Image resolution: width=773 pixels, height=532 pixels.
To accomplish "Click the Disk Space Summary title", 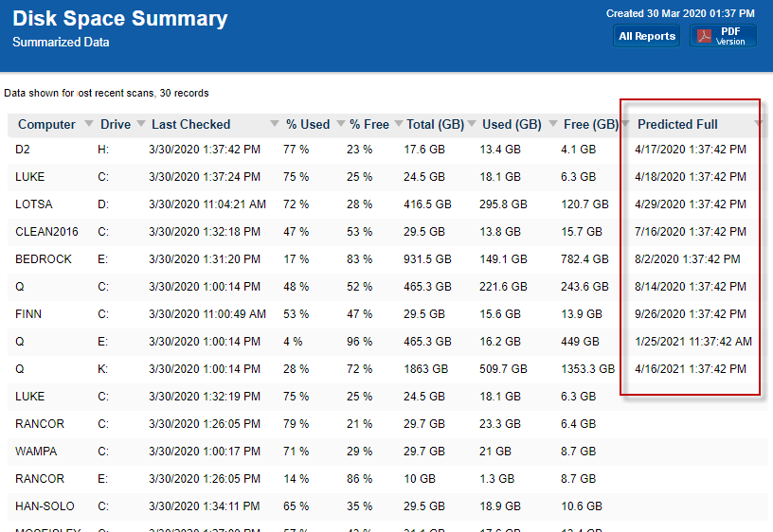I will tap(119, 19).
